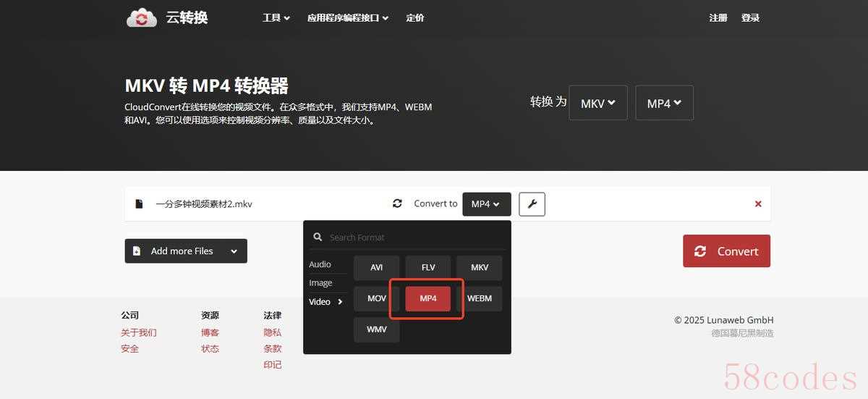Remove file with the red X icon
The image size is (868, 399).
pyautogui.click(x=758, y=204)
